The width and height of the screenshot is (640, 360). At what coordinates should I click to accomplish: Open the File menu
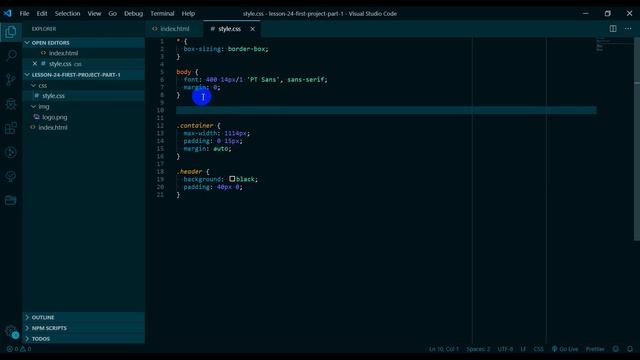point(24,13)
